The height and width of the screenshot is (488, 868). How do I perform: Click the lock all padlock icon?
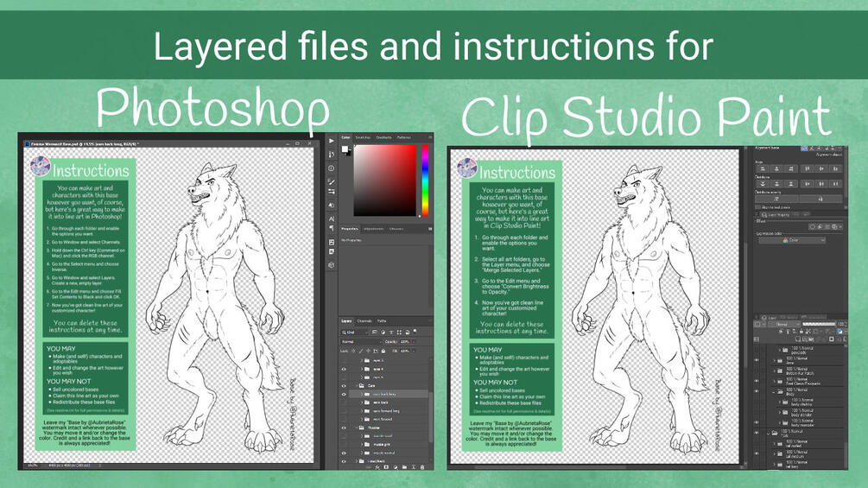(383, 351)
